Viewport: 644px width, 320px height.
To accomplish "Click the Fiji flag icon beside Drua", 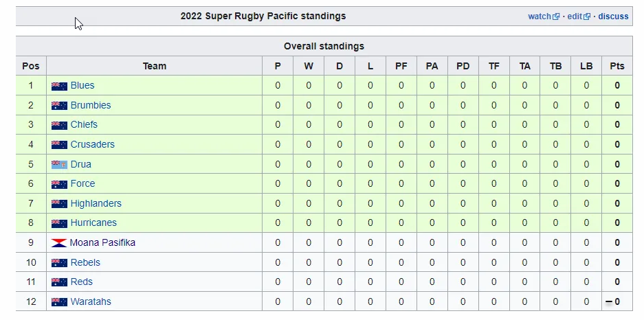I will (x=59, y=165).
